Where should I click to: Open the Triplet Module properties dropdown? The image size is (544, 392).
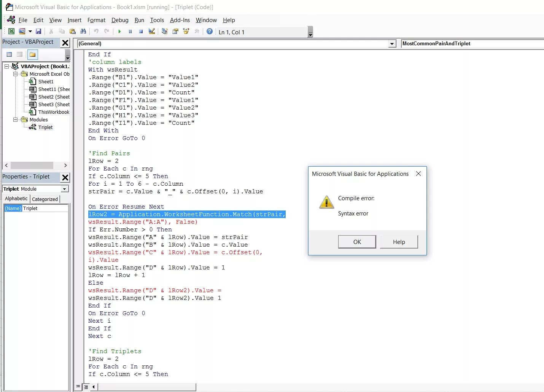(x=65, y=189)
